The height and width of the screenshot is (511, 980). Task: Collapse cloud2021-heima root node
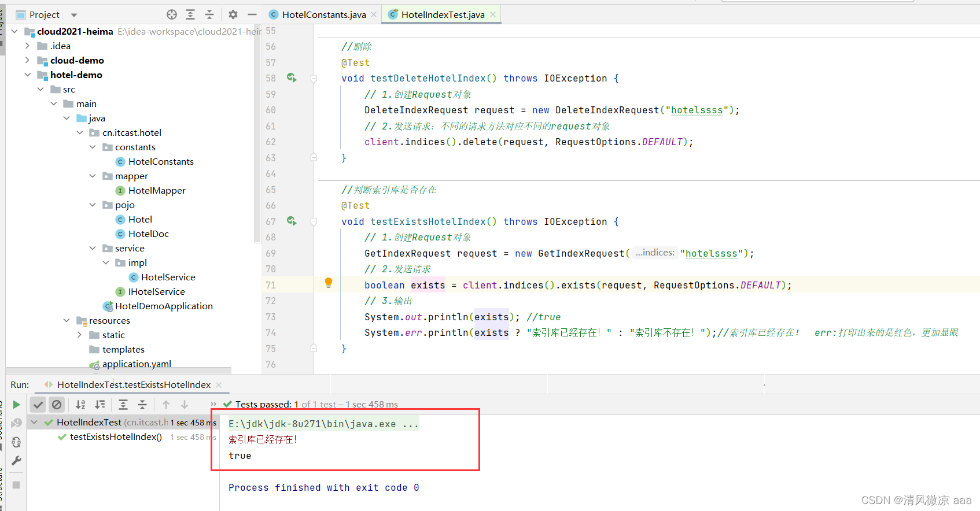[14, 31]
